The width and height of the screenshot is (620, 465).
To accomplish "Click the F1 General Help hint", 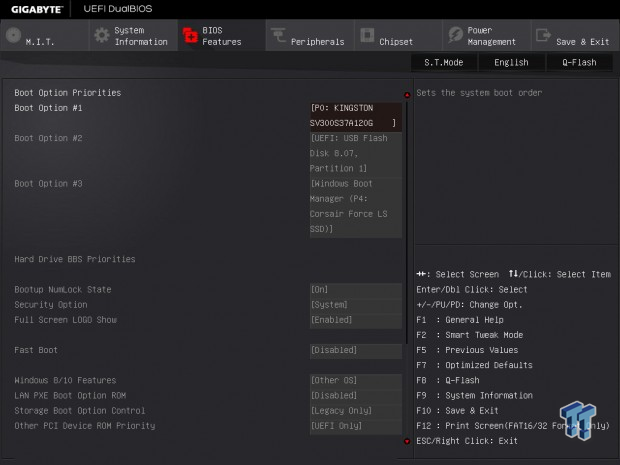I will click(x=460, y=320).
